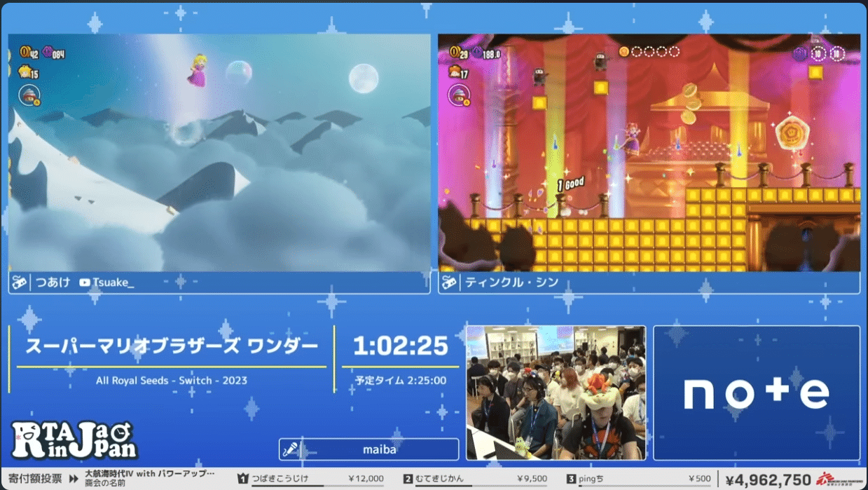Image resolution: width=868 pixels, height=490 pixels.
Task: Click the rank 2 badge by むてきじかん
Action: [408, 479]
